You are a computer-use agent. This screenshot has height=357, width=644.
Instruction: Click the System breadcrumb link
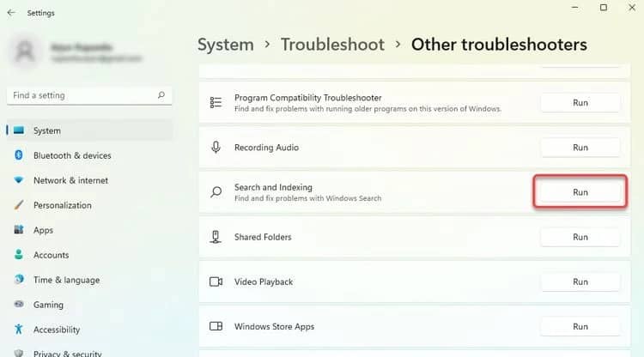pos(226,45)
